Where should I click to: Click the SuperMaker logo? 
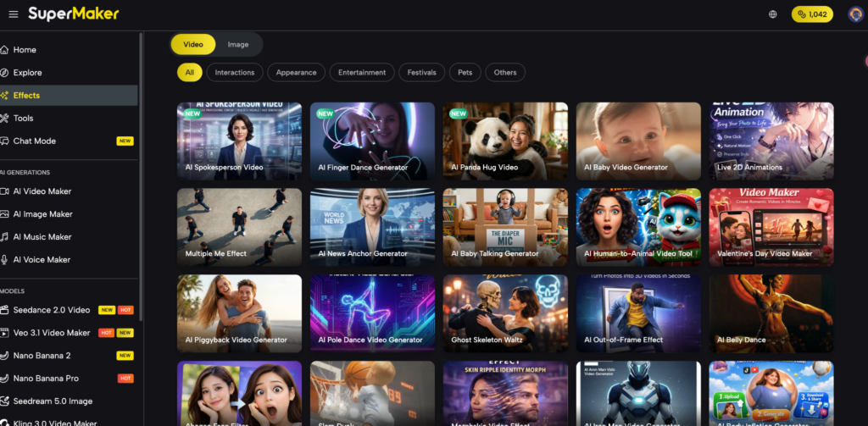click(73, 14)
